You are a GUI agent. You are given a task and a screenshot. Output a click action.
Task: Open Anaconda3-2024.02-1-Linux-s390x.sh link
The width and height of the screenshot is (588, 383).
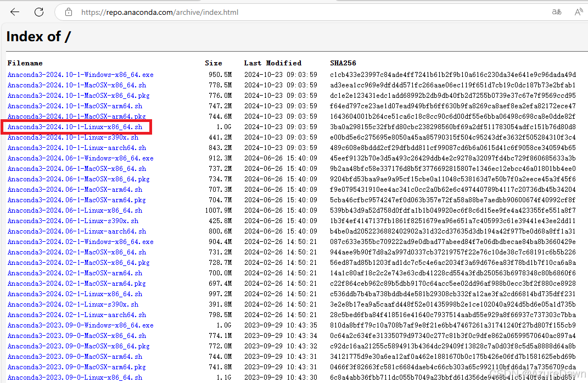click(73, 304)
